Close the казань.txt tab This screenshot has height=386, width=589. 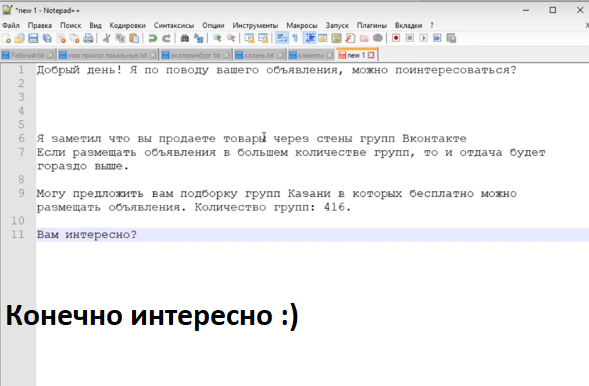click(x=280, y=56)
